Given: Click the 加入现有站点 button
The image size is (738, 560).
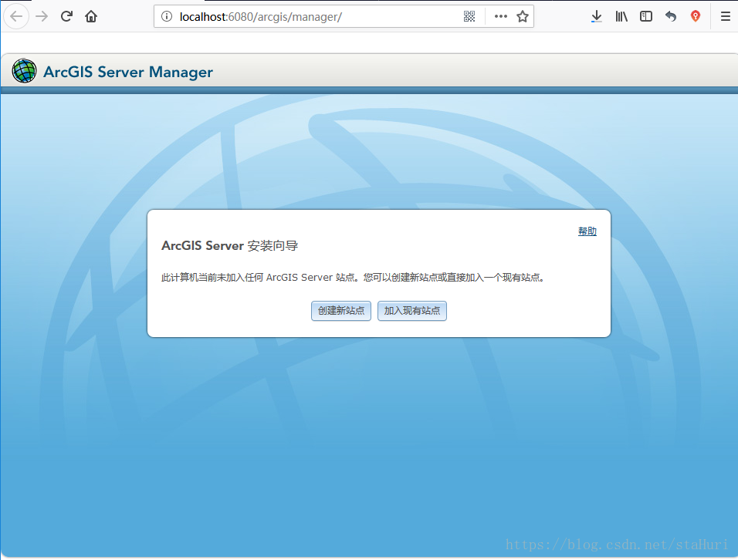Looking at the screenshot, I should tap(411, 311).
